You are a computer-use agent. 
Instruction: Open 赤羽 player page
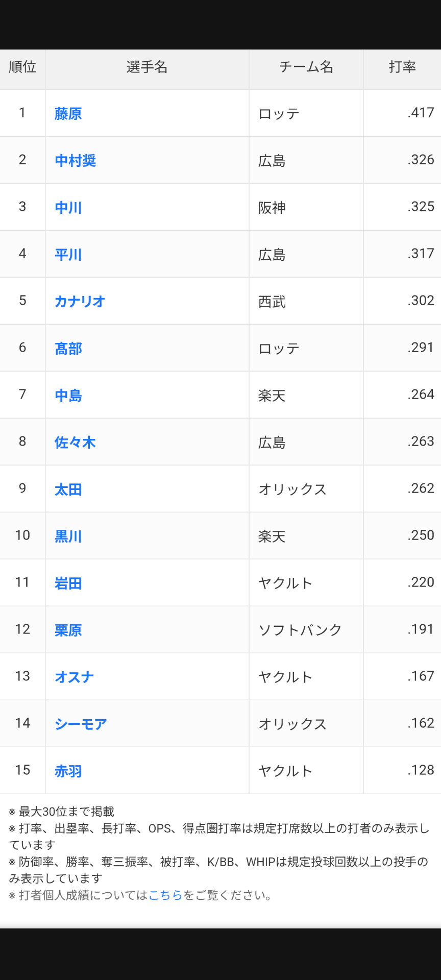68,771
